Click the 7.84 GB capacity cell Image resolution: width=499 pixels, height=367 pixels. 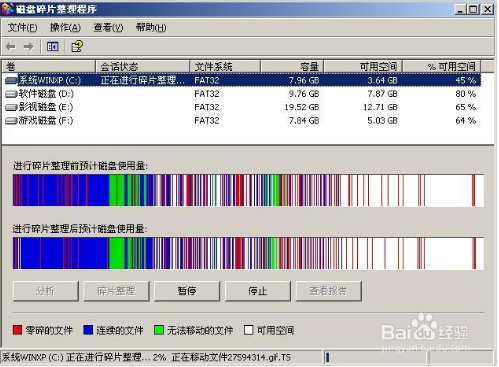point(304,121)
